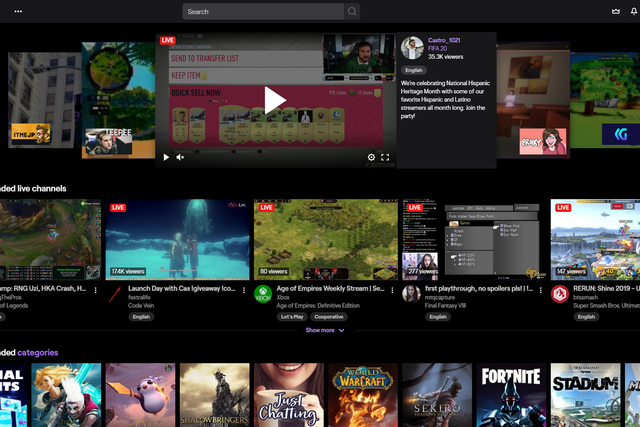Image resolution: width=640 pixels, height=427 pixels.
Task: Toggle fullscreen on the featured player
Action: [385, 157]
